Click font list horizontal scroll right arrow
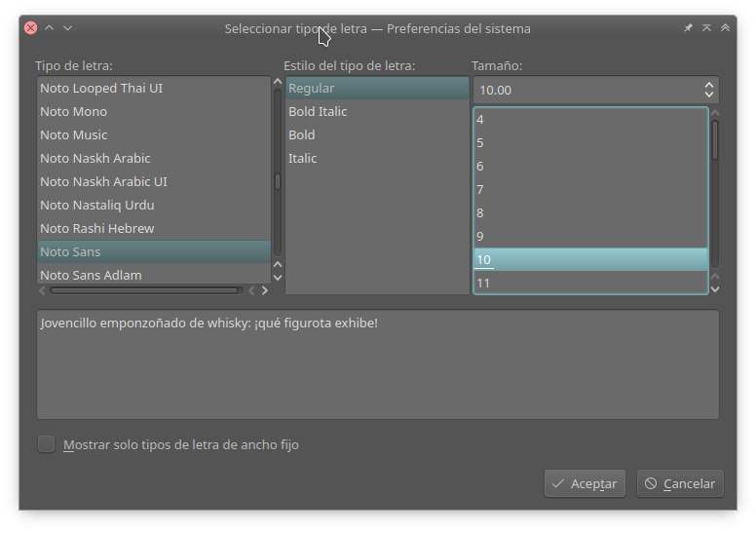The image size is (756, 533). [264, 290]
